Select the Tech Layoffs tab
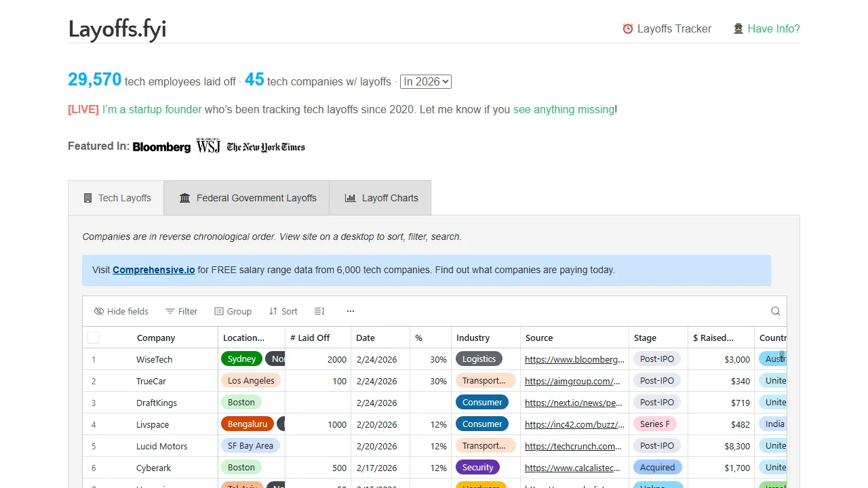Viewport: 868px width, 488px height. coord(115,198)
